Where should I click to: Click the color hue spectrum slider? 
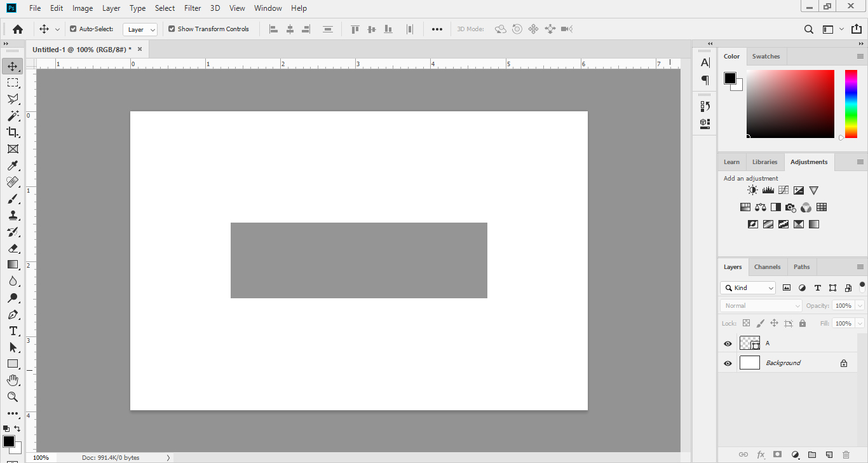851,104
